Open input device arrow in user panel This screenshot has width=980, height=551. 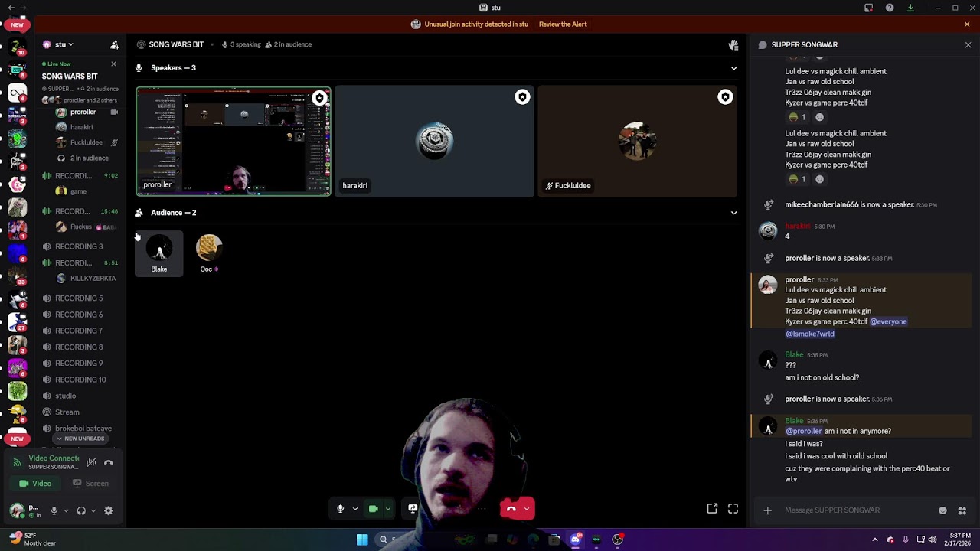click(x=66, y=510)
